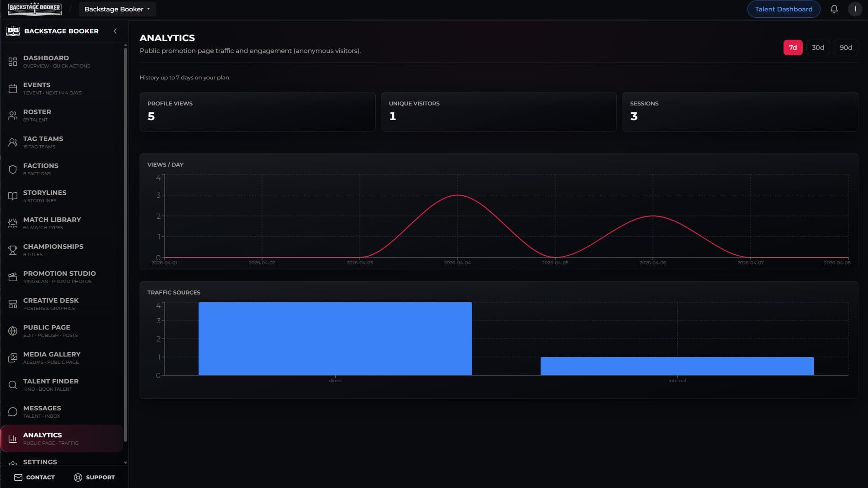Open the Events calendar icon
This screenshot has height=488, width=868.
point(12,88)
